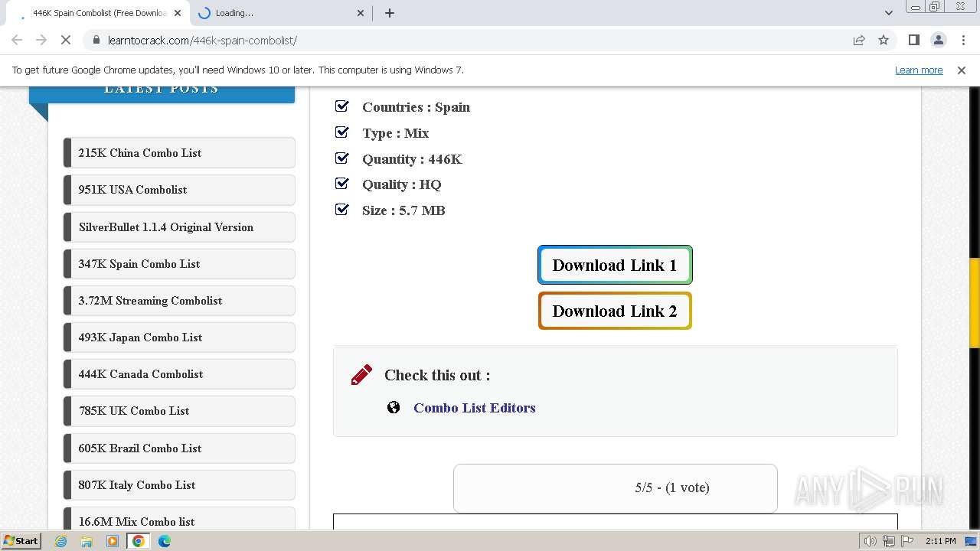The image size is (980, 551).
Task: Bookmark this page with the star icon
Action: coord(884,40)
